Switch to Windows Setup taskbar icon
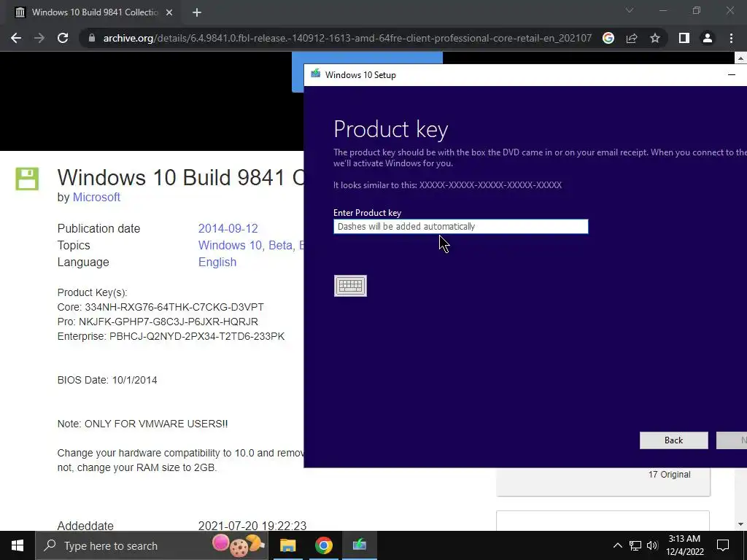This screenshot has width=747, height=560. coord(359,545)
